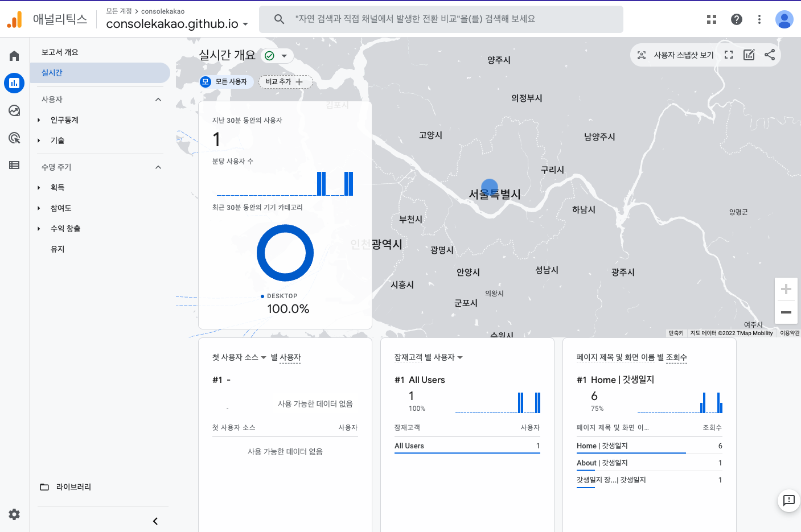Open the user account avatar
The width and height of the screenshot is (801, 532).
[784, 19]
